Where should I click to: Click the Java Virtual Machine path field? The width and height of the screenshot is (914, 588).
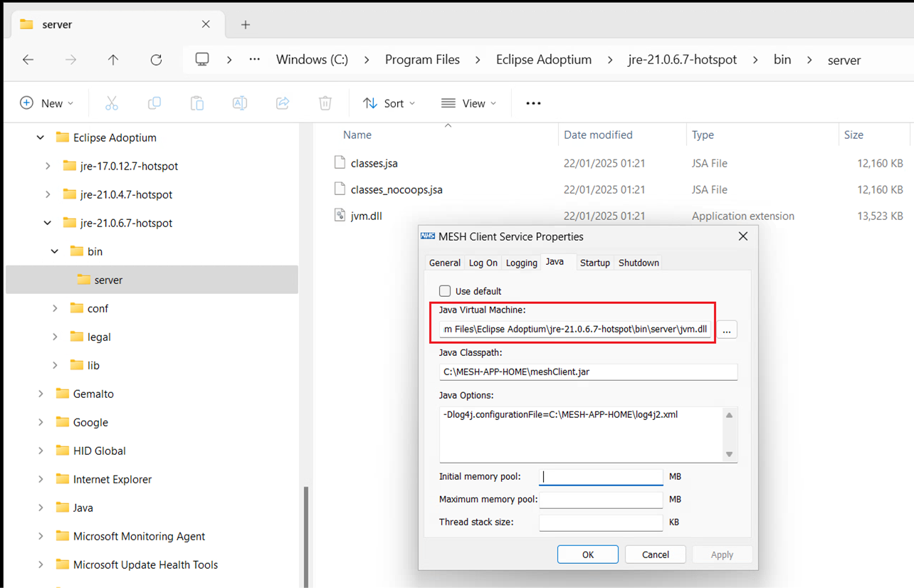point(575,330)
